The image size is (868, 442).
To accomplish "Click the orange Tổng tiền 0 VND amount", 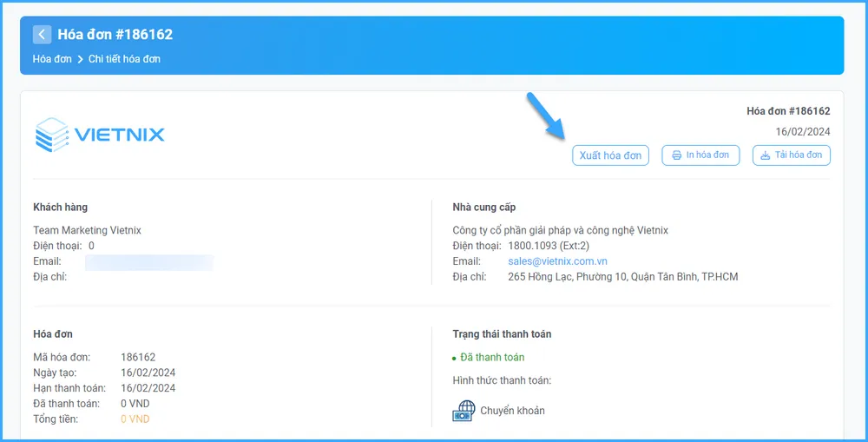I will click(135, 419).
